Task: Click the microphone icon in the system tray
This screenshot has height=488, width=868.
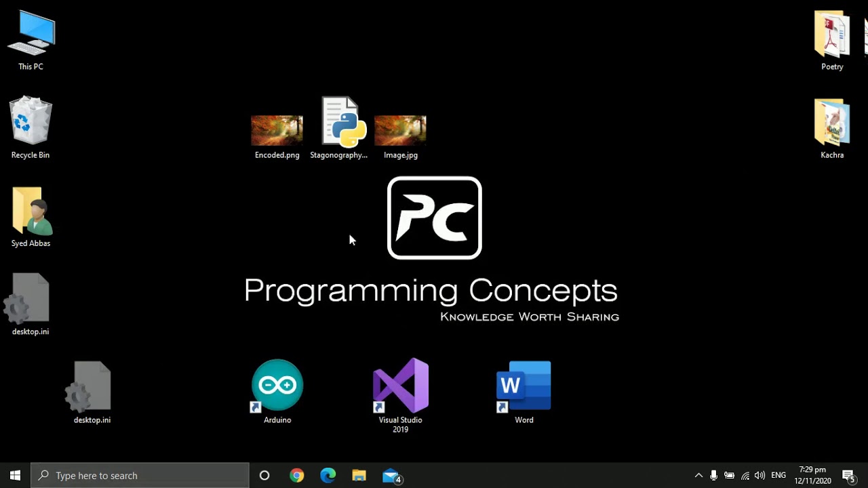Action: tap(713, 475)
